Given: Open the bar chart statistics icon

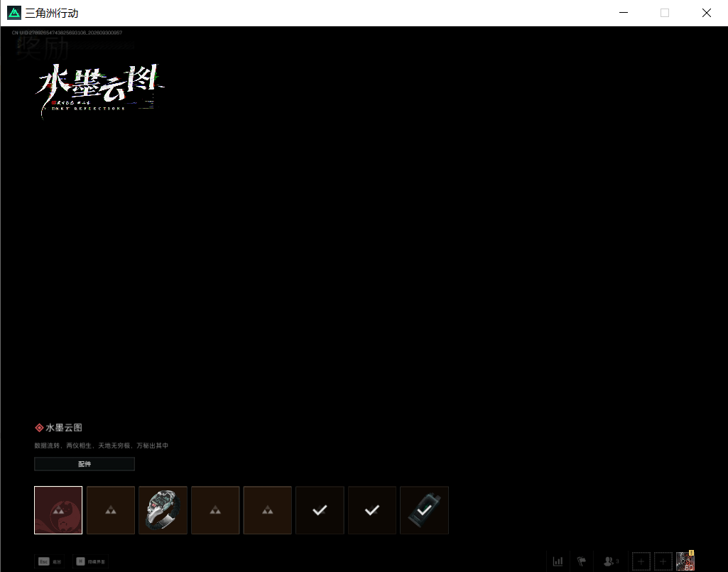Looking at the screenshot, I should (x=558, y=561).
